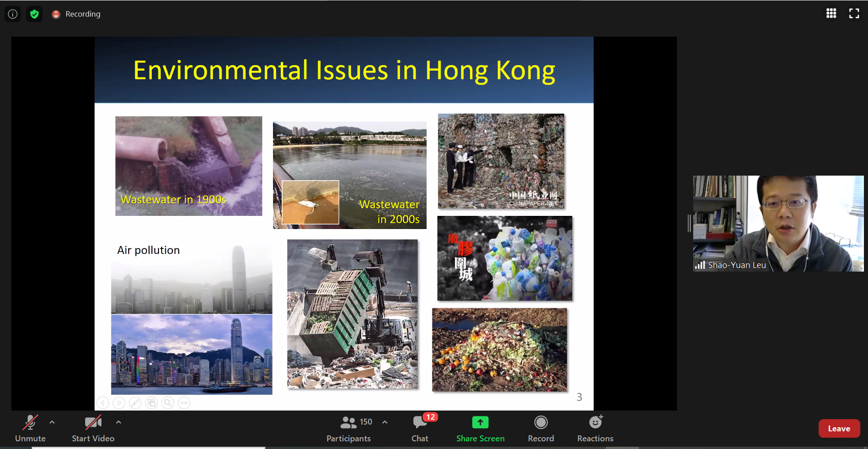Switch to gallery view grid icon
Image resolution: width=868 pixels, height=449 pixels.
[x=831, y=14]
